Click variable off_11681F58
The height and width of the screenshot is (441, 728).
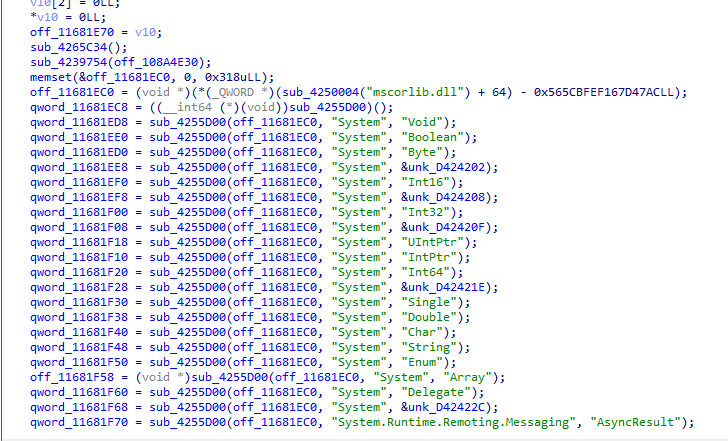click(x=72, y=377)
